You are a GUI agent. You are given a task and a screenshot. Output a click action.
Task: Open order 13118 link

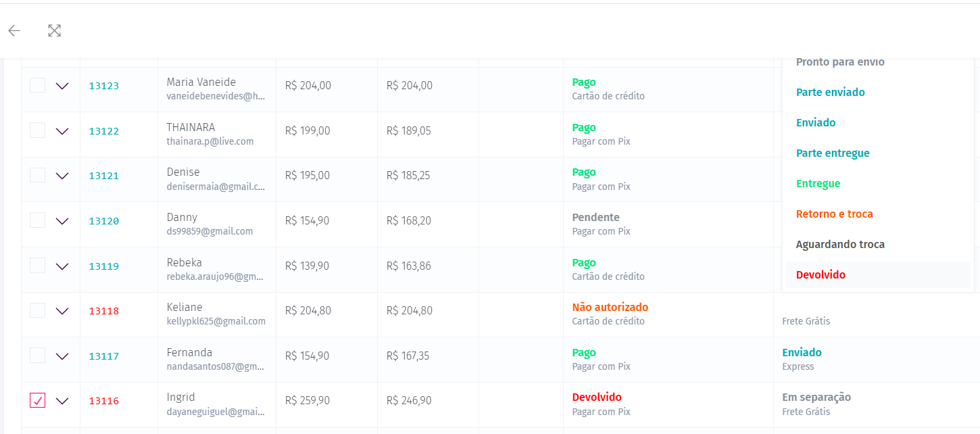[104, 311]
